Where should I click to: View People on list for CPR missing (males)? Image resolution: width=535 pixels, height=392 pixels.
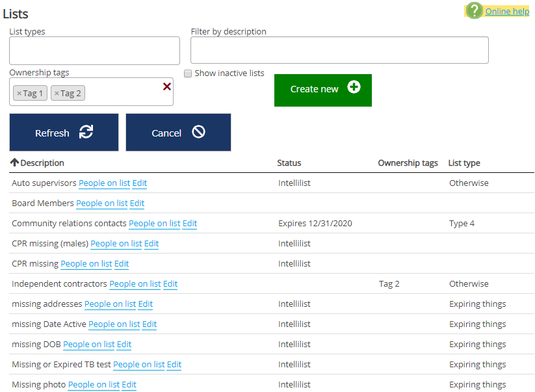(116, 244)
